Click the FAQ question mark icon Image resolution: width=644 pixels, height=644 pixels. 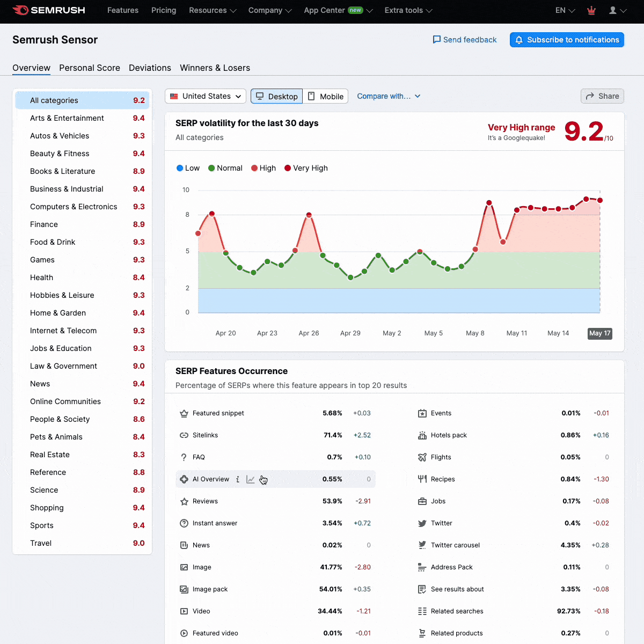(184, 457)
